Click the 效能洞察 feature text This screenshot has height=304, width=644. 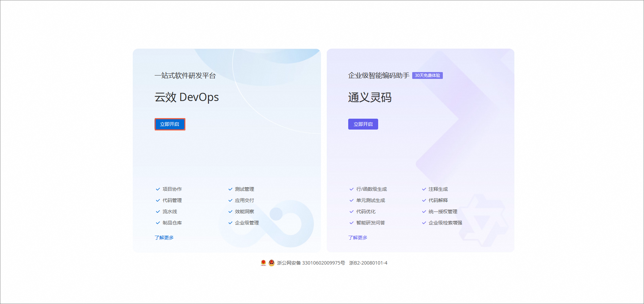pyautogui.click(x=244, y=212)
